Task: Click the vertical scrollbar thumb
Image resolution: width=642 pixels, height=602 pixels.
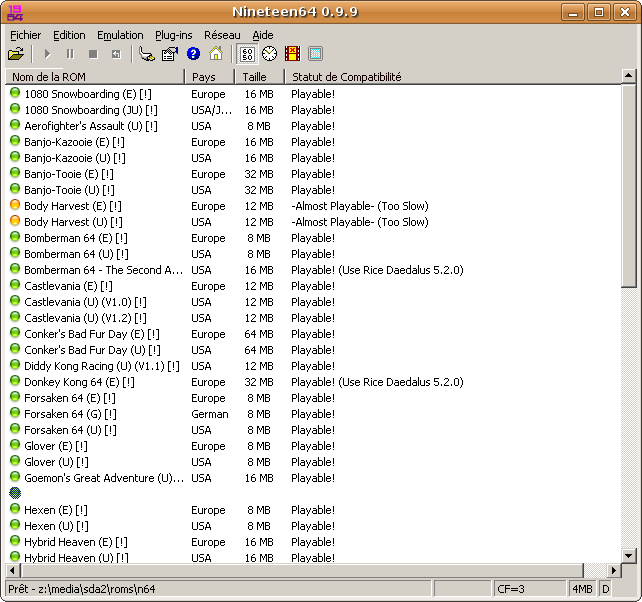Action: (x=628, y=186)
